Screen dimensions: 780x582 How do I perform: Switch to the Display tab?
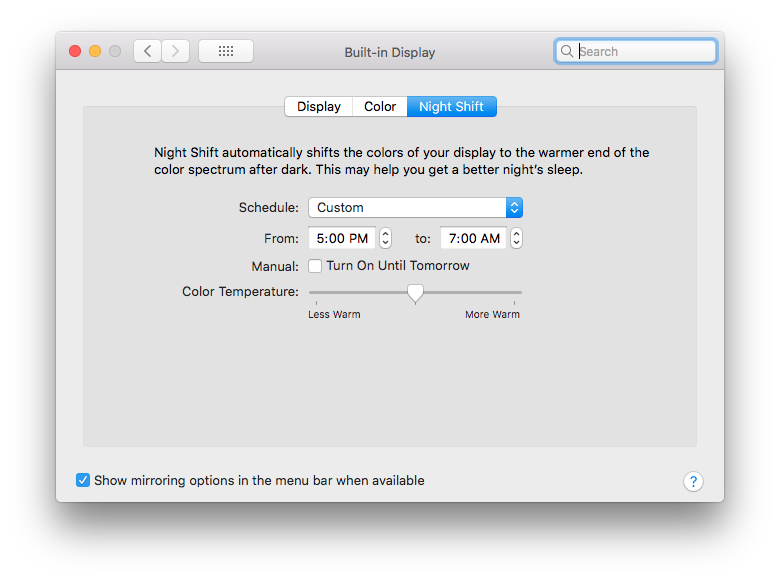coord(318,106)
